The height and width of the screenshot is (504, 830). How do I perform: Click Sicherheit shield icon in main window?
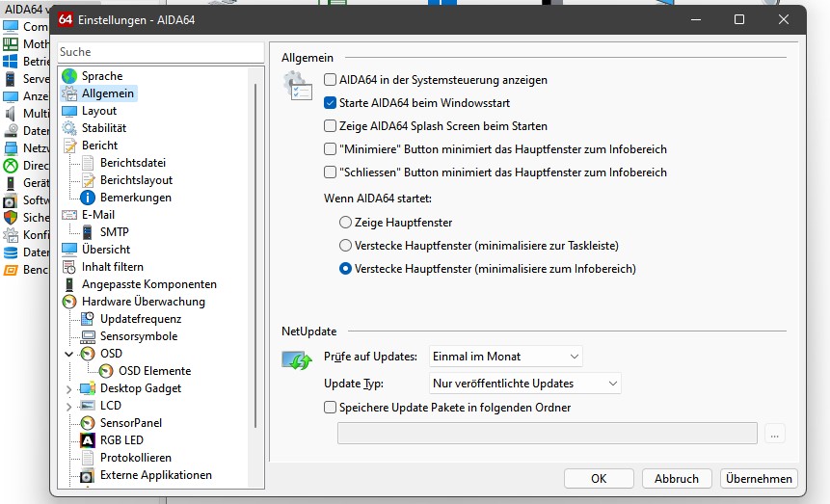10,218
